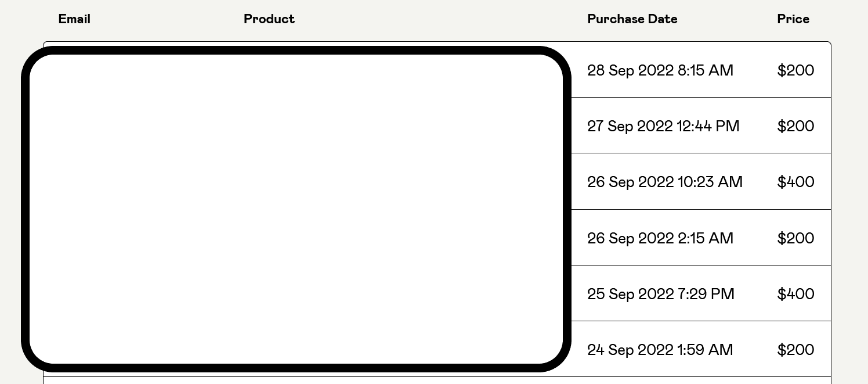Select the 27 Sep 2022 12:44 PM date
The image size is (868, 384).
(x=663, y=126)
